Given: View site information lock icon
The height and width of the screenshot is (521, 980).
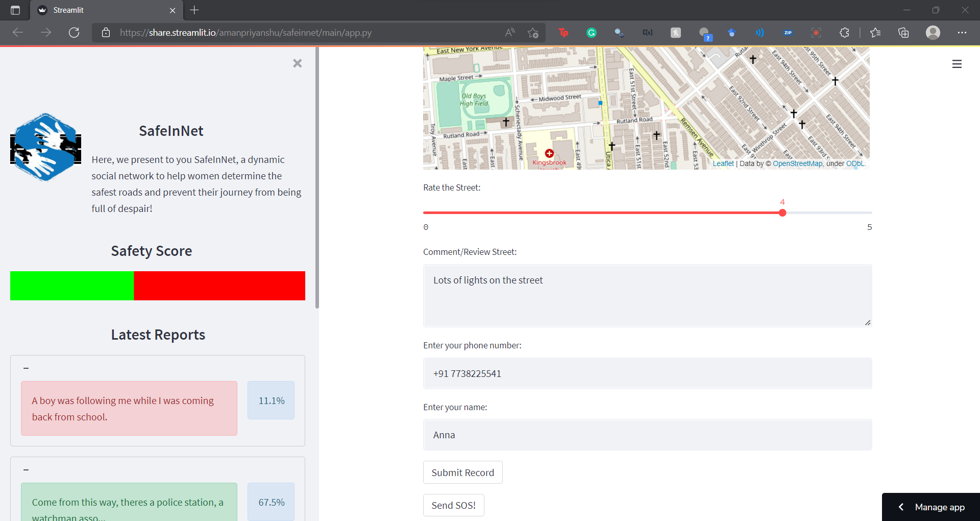Looking at the screenshot, I should click(106, 33).
